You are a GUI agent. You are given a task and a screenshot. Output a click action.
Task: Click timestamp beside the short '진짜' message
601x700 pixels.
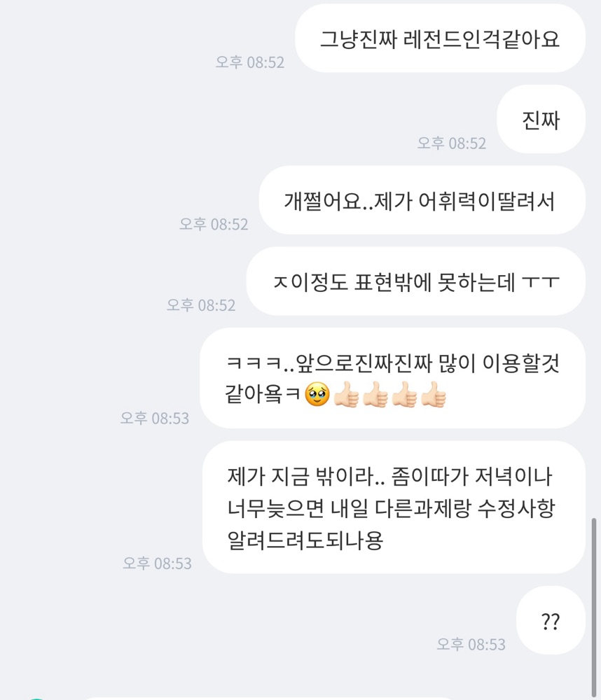pos(452,143)
